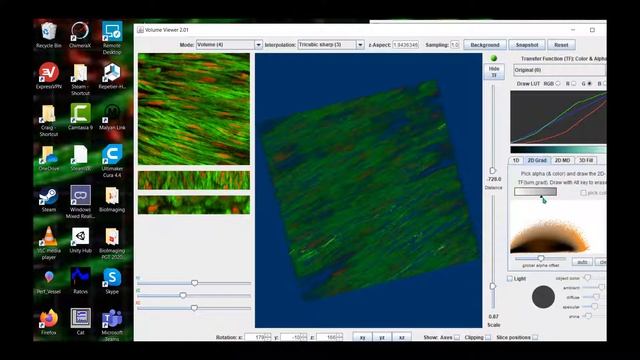640x360 pixels.
Task: Click the Rotation z stepper arrows
Action: 339,337
